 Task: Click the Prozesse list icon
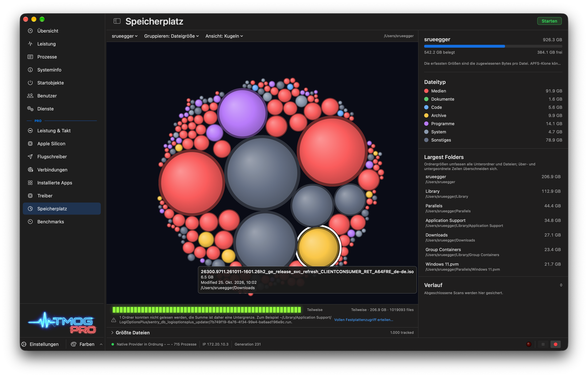[30, 57]
